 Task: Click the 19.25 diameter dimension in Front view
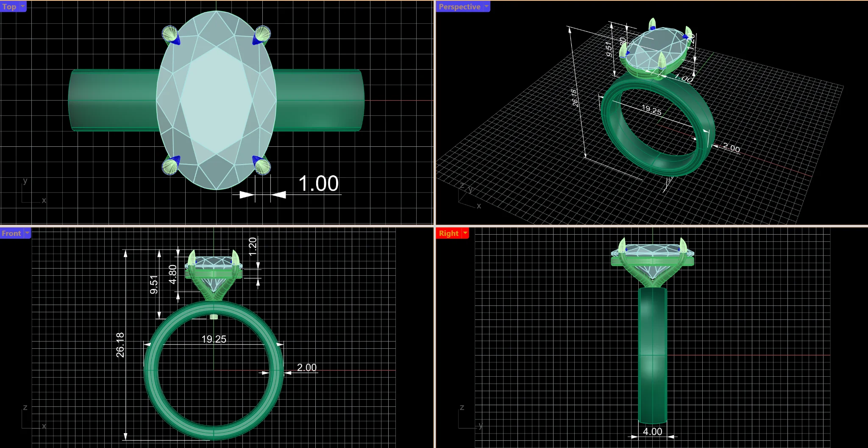coord(214,339)
